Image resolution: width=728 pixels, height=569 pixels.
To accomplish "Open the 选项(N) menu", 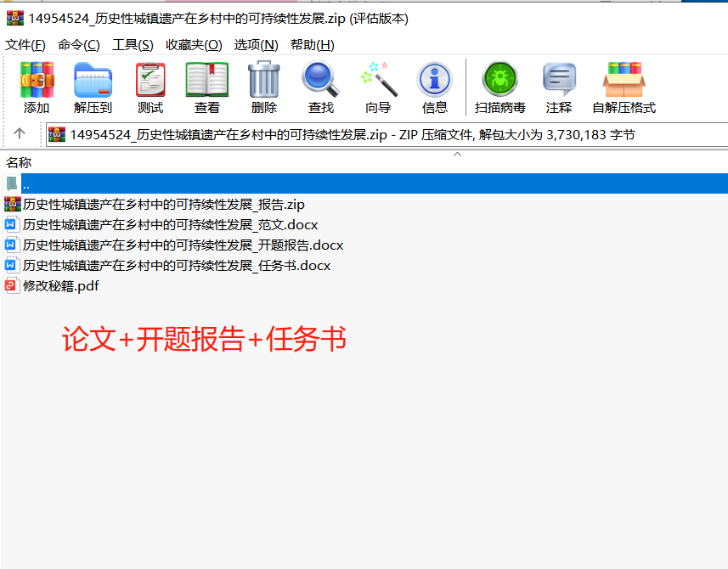I will click(x=256, y=44).
